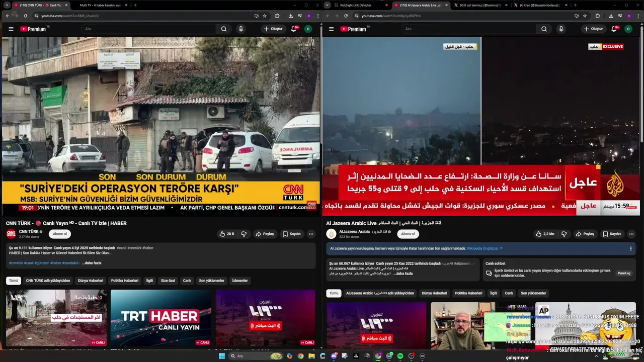The width and height of the screenshot is (644, 362).
Task: Subscribe to CNN TÜRK with Abone ol
Action: tap(60, 234)
